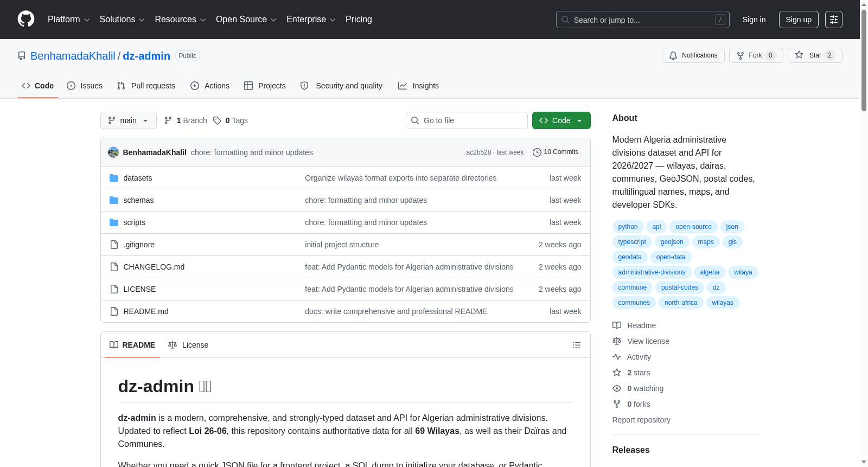This screenshot has height=467, width=868.
Task: Open the LICENSE file
Action: 139,289
